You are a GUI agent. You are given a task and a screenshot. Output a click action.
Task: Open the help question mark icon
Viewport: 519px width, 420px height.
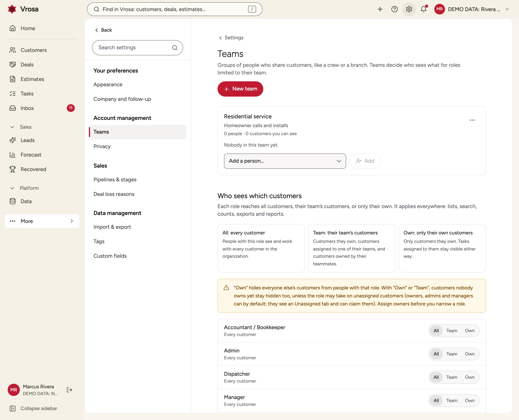coord(394,9)
